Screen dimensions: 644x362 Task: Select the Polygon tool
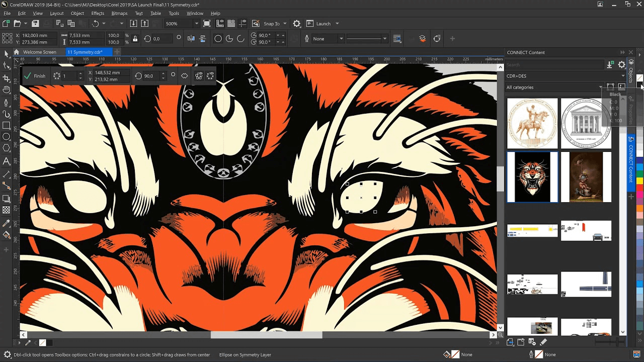click(7, 149)
